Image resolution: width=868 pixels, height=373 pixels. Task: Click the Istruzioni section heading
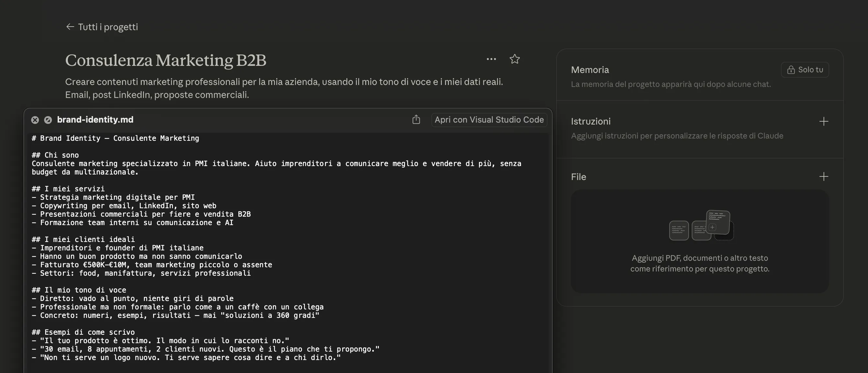click(x=590, y=121)
